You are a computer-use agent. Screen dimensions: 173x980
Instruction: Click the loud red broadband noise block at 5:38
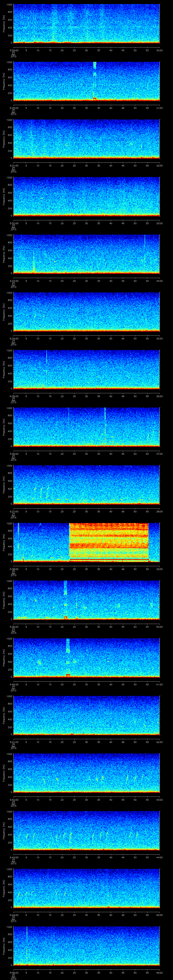click(109, 542)
